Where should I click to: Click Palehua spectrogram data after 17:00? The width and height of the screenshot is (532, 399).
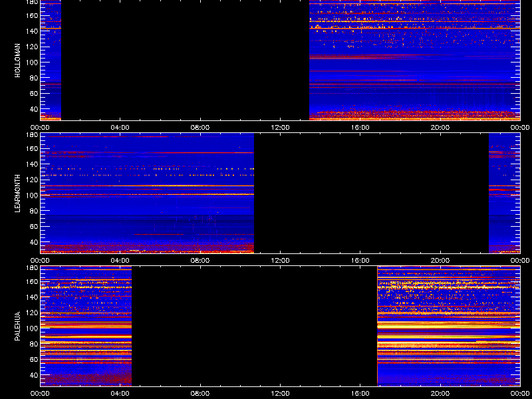tap(448, 326)
